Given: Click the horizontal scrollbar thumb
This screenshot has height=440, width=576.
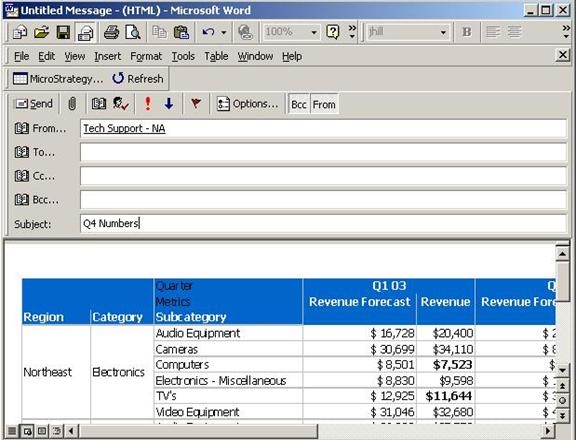Looking at the screenshot, I should [197, 431].
